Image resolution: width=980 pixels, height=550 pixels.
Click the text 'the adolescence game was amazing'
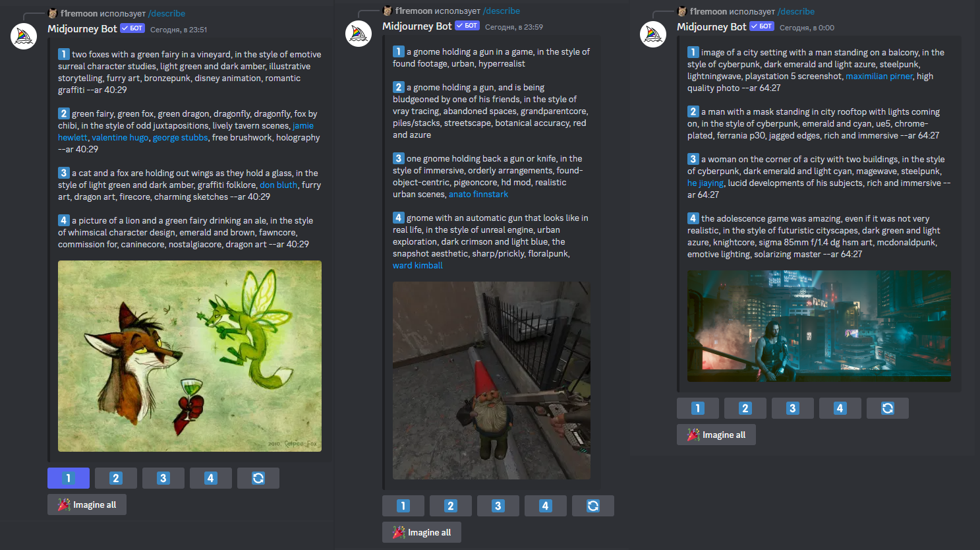pyautogui.click(x=772, y=219)
